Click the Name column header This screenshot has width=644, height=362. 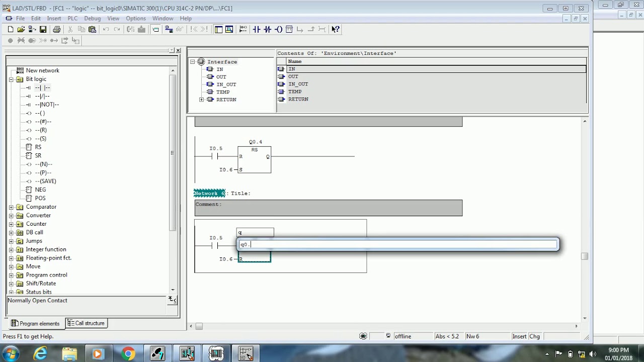coord(436,61)
